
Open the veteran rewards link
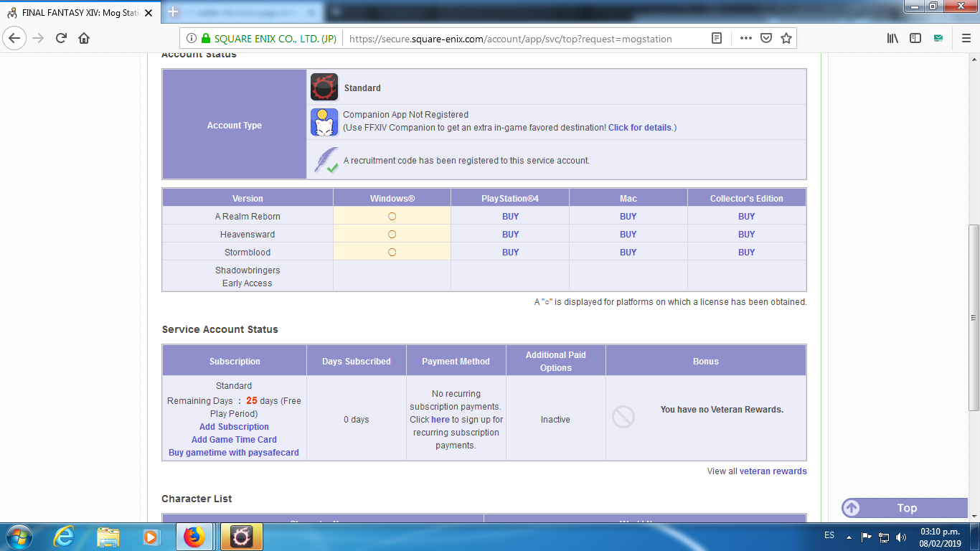coord(773,471)
